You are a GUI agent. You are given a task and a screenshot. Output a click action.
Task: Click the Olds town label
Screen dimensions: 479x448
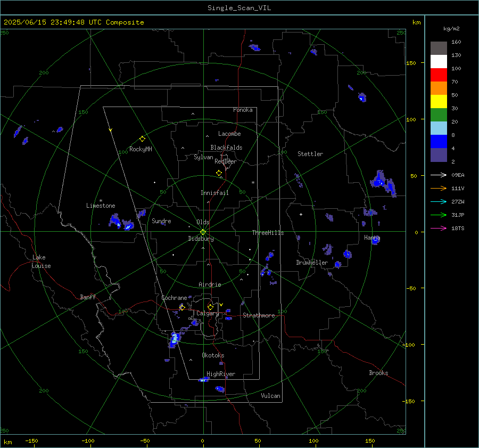[203, 222]
